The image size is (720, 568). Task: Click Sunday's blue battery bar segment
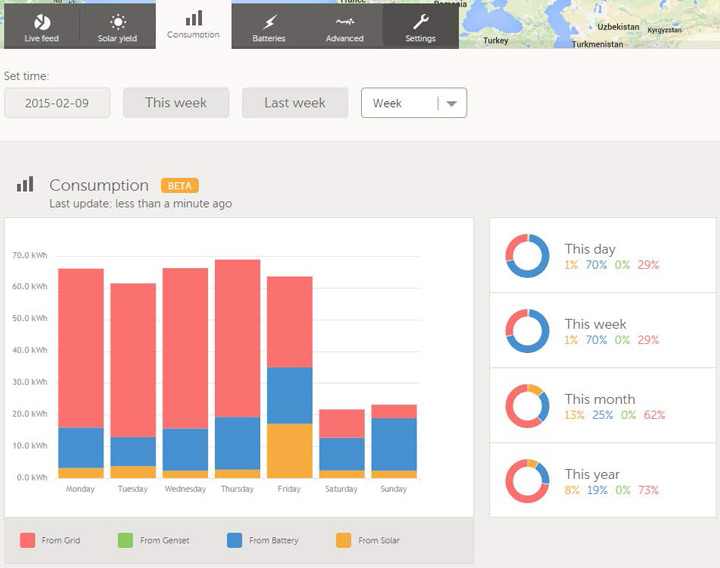394,444
